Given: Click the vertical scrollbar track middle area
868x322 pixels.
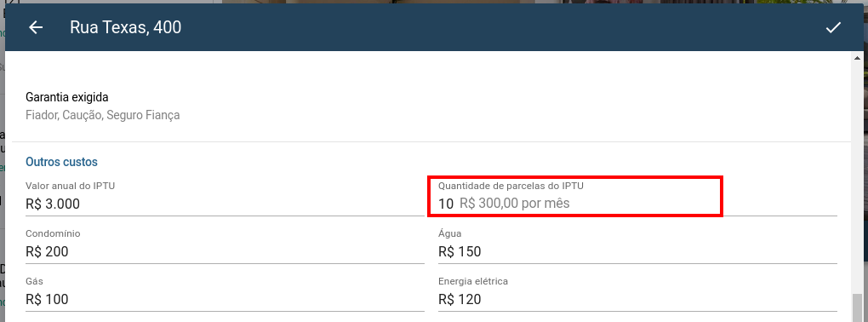Looking at the screenshot, I should (x=857, y=177).
